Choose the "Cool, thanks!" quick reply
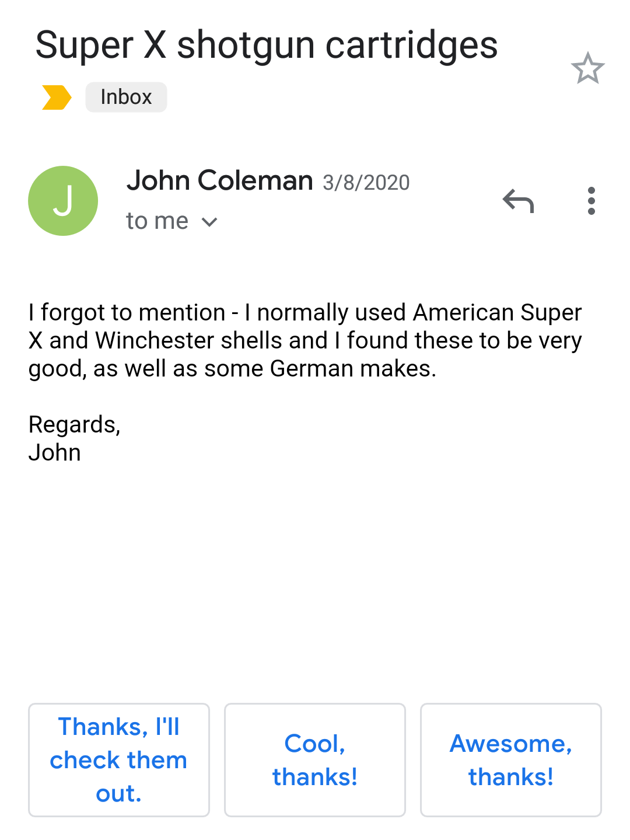630x840 pixels. 315,759
